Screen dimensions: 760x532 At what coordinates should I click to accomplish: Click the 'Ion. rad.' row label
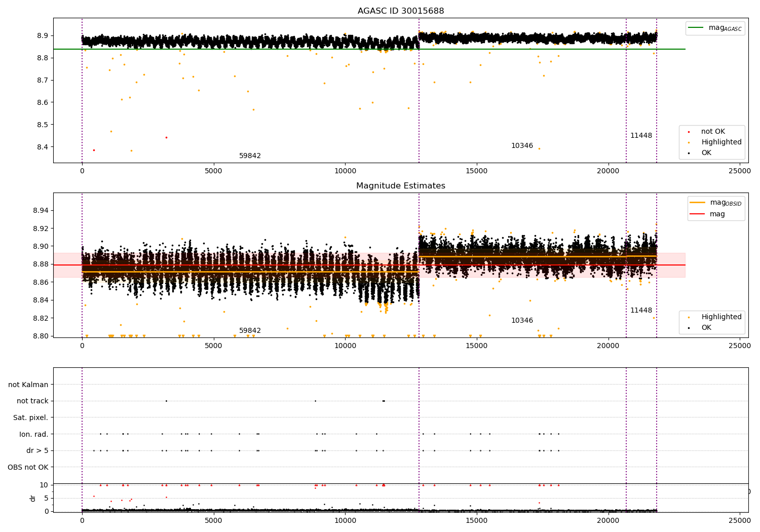tap(34, 434)
